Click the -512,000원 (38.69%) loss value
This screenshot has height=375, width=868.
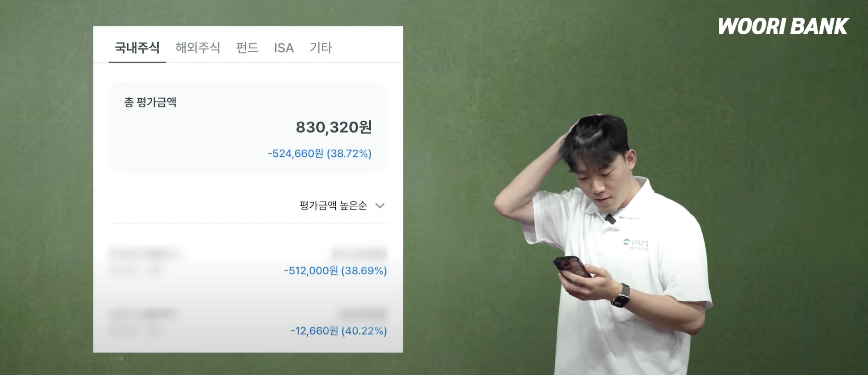(x=335, y=271)
